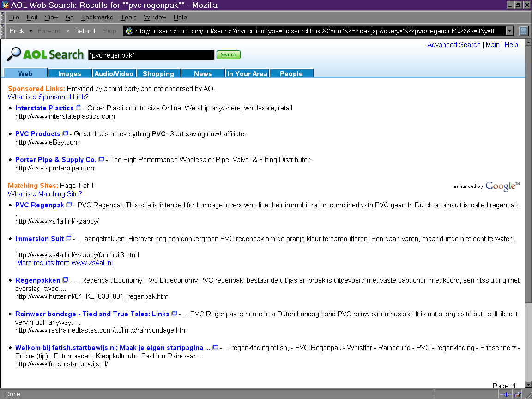
Task: Click the online/offline plug icon in status bar
Action: click(506, 394)
